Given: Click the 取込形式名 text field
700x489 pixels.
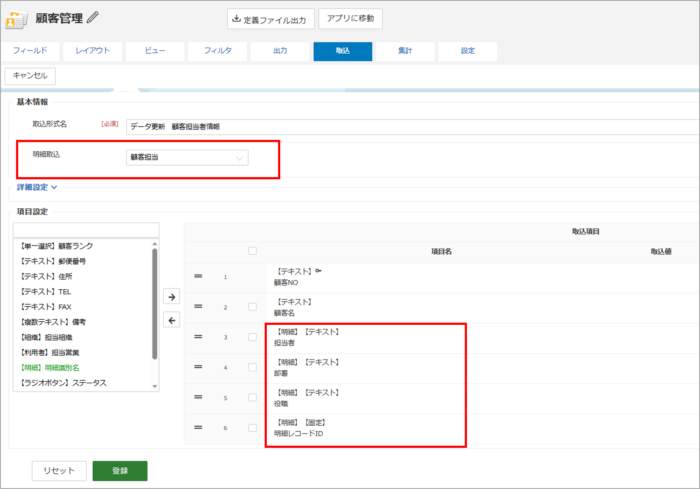Looking at the screenshot, I should click(x=412, y=127).
